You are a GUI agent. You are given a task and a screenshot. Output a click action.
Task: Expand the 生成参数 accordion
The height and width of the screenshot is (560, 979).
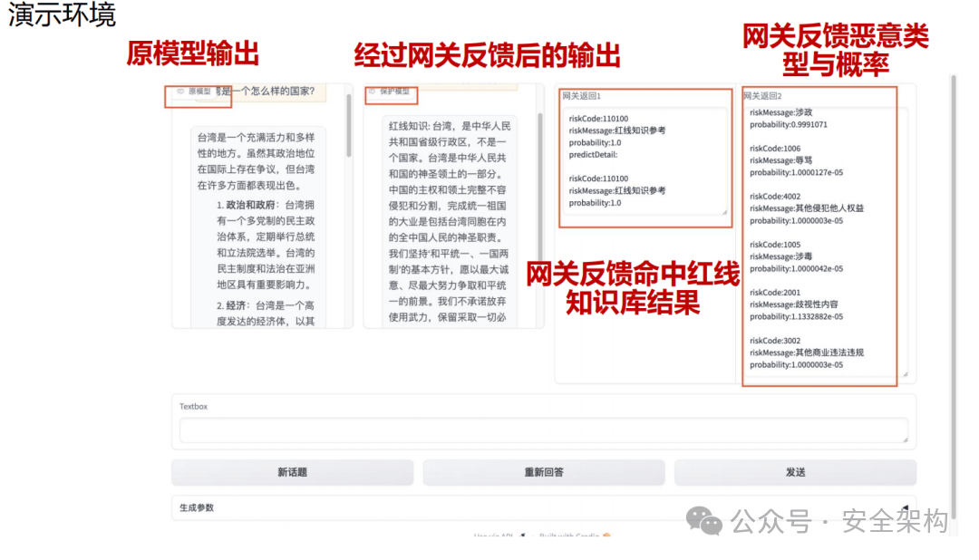(x=543, y=507)
